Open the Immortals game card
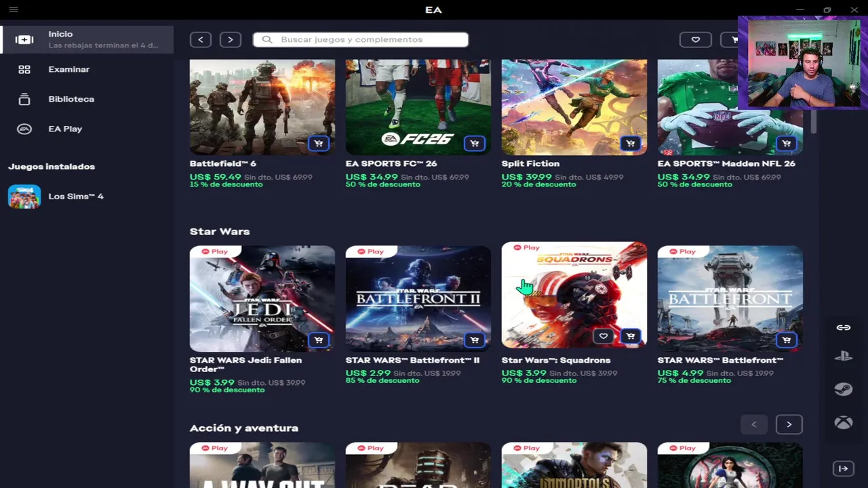This screenshot has width=868, height=488. (x=574, y=465)
